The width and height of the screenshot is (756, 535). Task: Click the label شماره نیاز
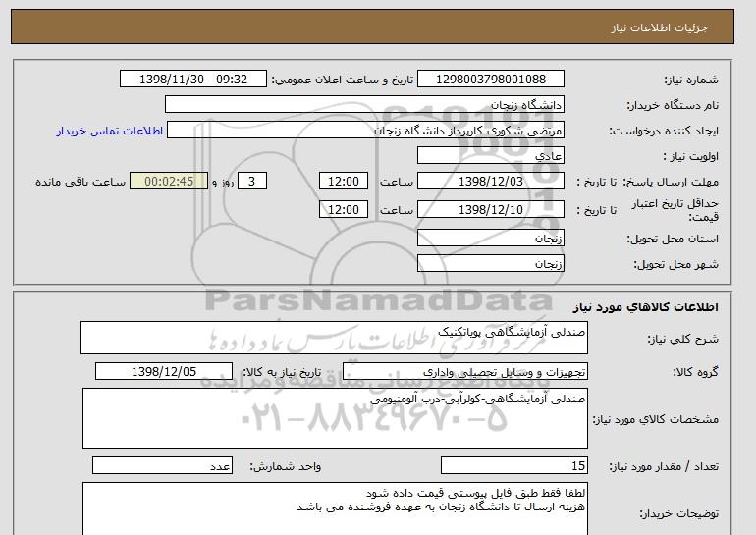[x=691, y=80]
